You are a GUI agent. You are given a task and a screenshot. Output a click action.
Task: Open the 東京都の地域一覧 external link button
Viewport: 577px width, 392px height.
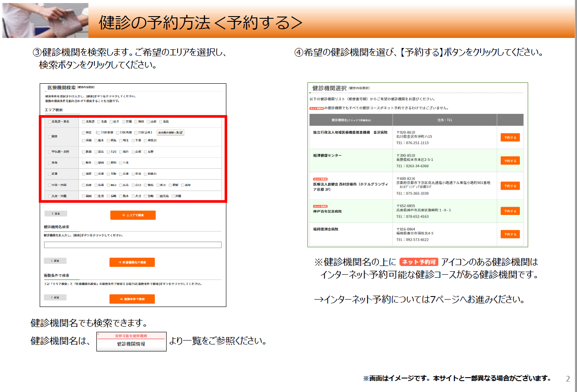(170, 133)
